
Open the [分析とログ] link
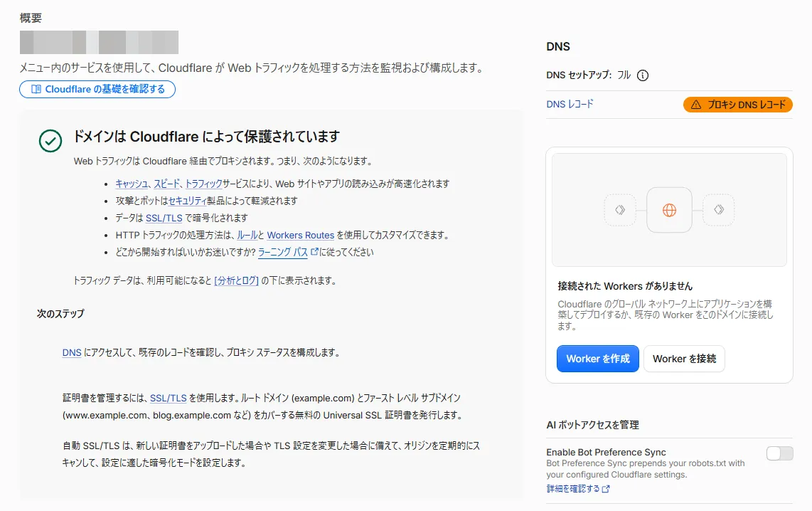point(236,280)
